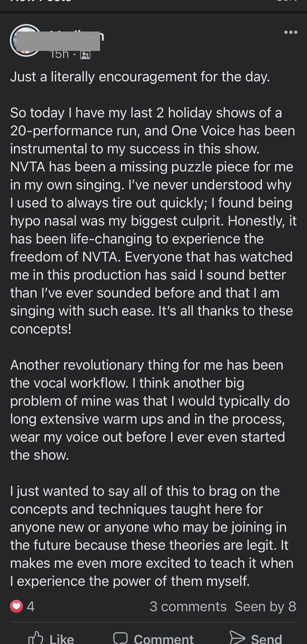
Task: Open the 3 comments link
Action: pos(188,606)
